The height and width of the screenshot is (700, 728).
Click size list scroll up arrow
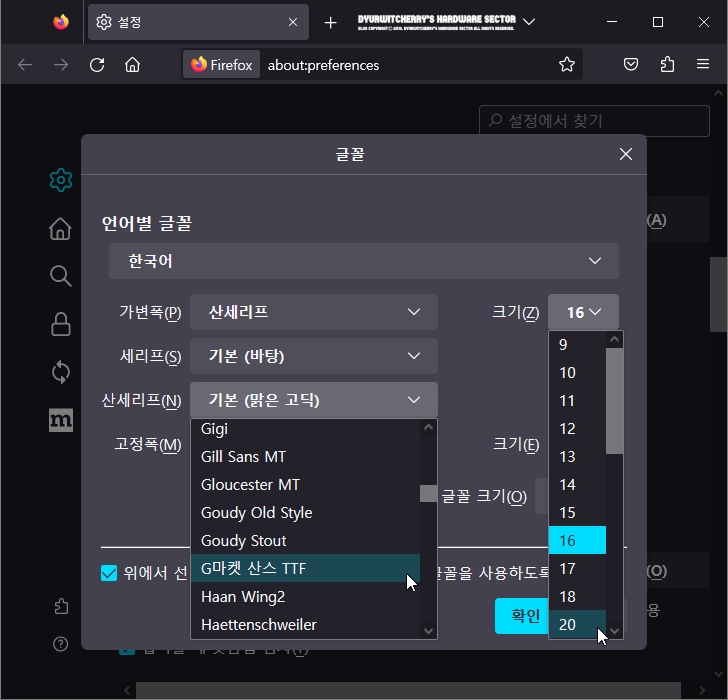[x=615, y=340]
